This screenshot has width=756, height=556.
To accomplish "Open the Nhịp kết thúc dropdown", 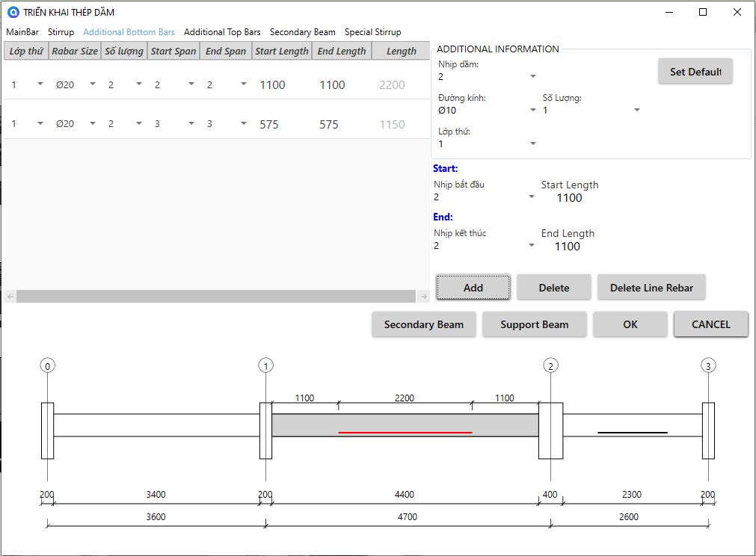I will coord(484,245).
